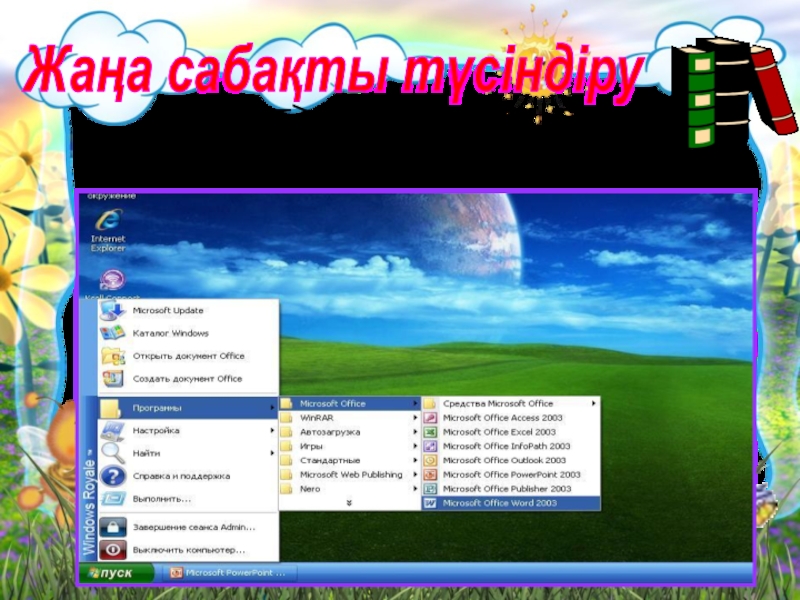Click the Справка и поддержка help icon
Image resolution: width=800 pixels, height=600 pixels.
[x=113, y=476]
